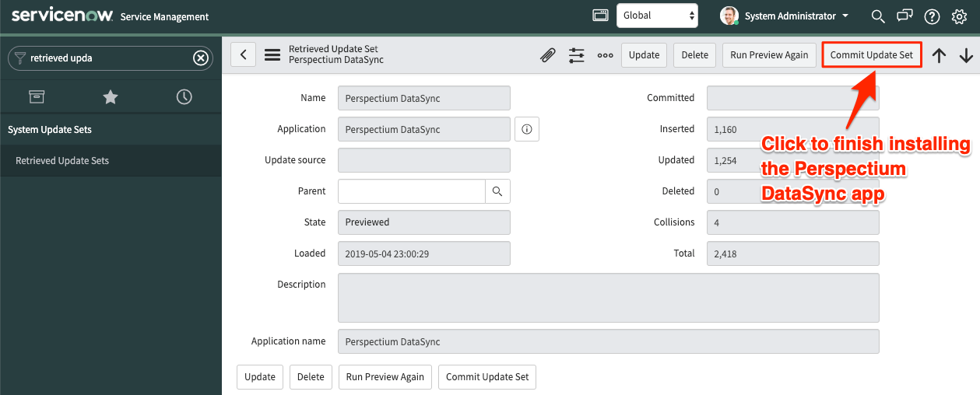Click bottom Commit Update Set button

(x=487, y=377)
